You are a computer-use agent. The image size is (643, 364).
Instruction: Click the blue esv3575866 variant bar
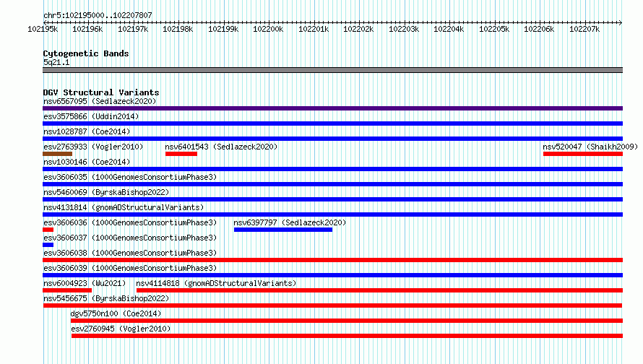coord(332,123)
